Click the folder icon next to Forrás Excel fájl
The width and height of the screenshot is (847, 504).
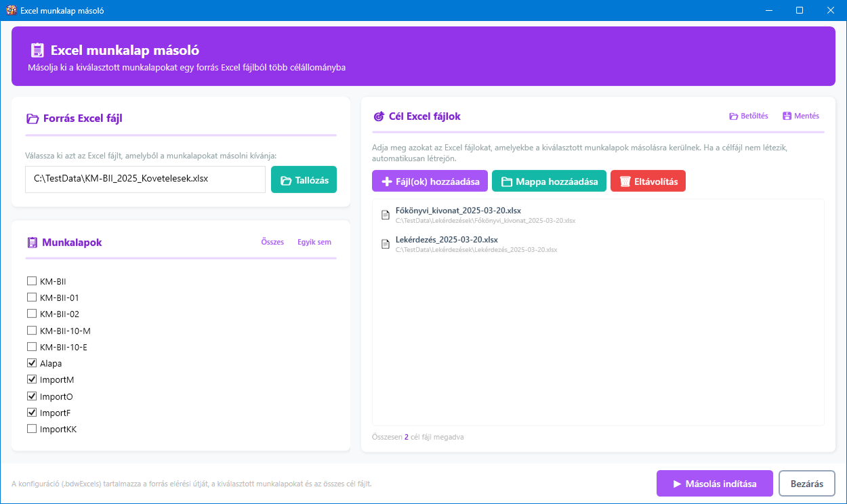pyautogui.click(x=33, y=119)
